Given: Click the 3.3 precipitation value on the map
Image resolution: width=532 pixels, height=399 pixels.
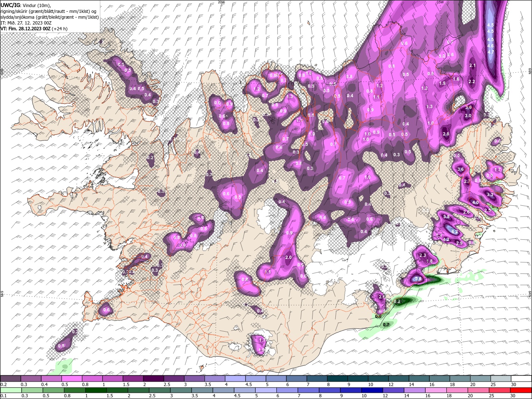Looking at the screenshot, I should pyautogui.click(x=490, y=195).
